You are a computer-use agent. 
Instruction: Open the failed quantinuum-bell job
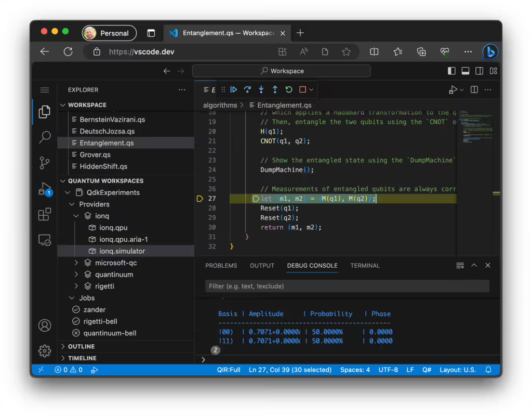[x=126, y=333]
